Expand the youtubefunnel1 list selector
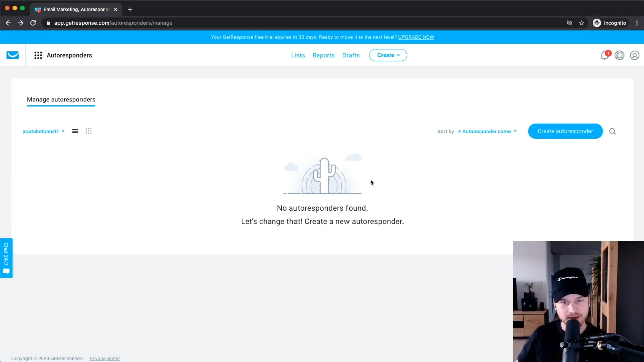Screen dimensions: 644x362 (43, 131)
